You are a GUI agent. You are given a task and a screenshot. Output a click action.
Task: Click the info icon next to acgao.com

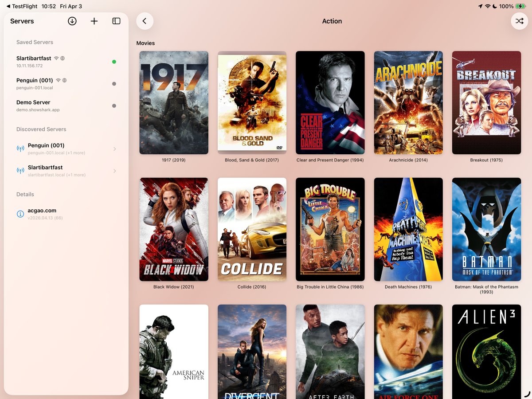20,214
